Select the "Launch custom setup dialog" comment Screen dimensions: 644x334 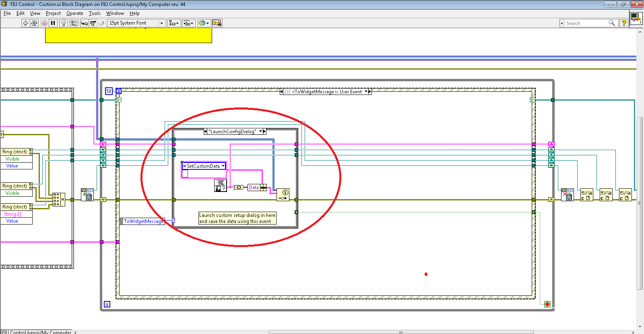pos(237,218)
